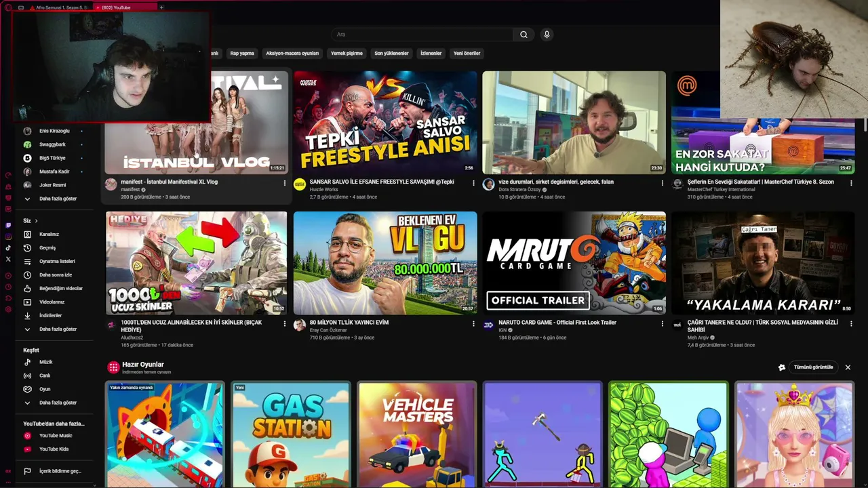
Task: Open the settings gear beside Tümünü görüntüle
Action: [782, 367]
